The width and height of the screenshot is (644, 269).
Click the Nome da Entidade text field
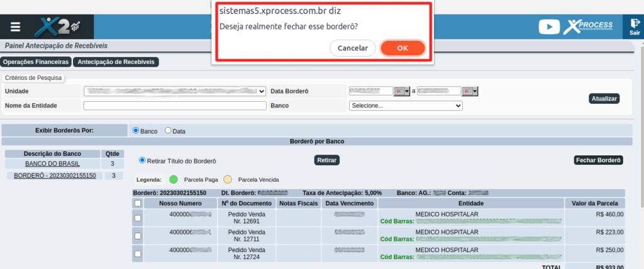[x=175, y=106]
